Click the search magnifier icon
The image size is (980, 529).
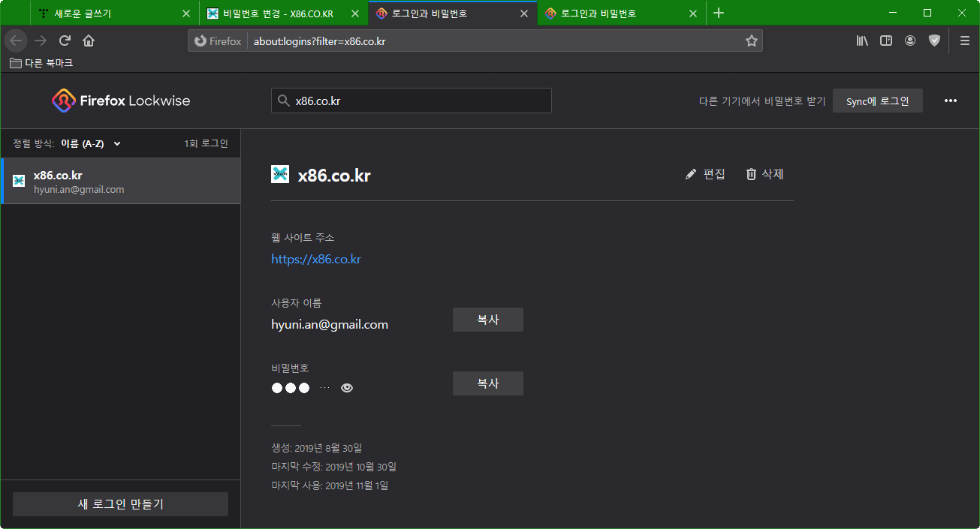283,101
